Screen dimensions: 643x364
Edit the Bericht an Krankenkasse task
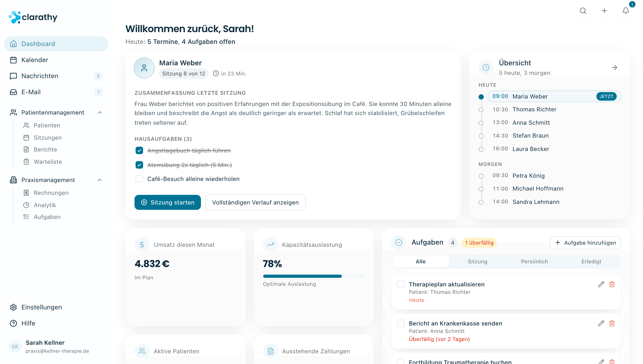pos(601,323)
